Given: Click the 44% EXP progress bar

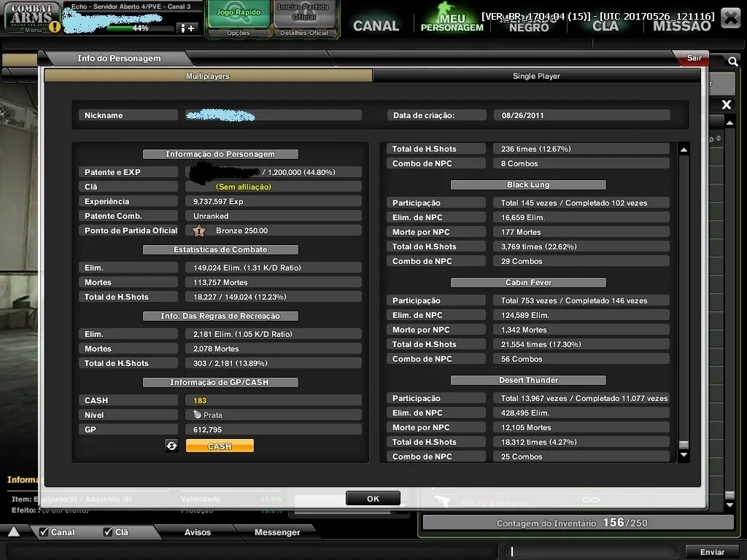Looking at the screenshot, I should [x=140, y=28].
